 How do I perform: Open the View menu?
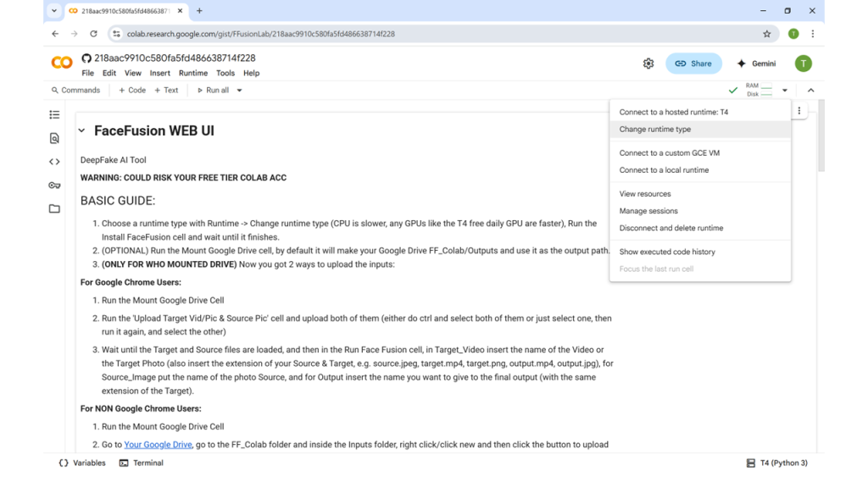[133, 73]
